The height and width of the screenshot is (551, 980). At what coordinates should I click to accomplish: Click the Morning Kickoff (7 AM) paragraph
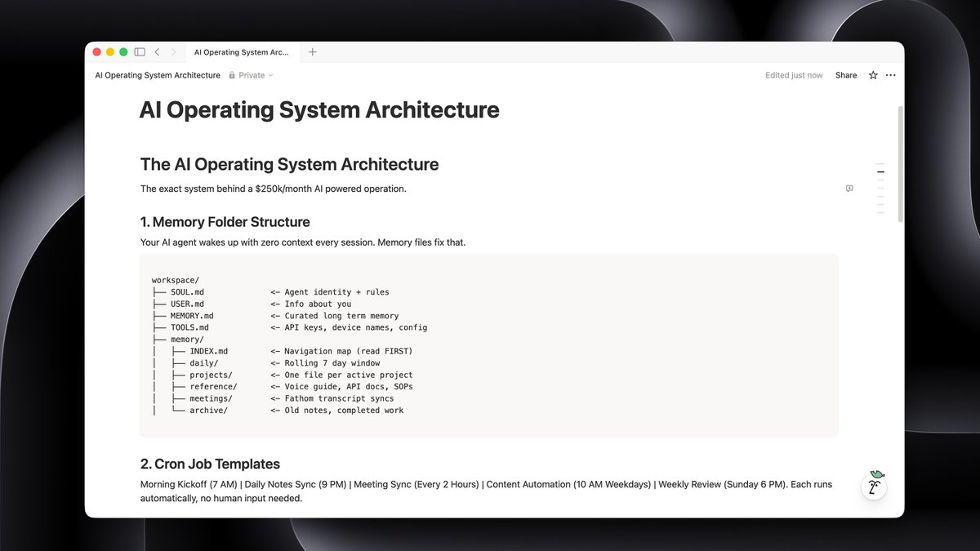[486, 491]
